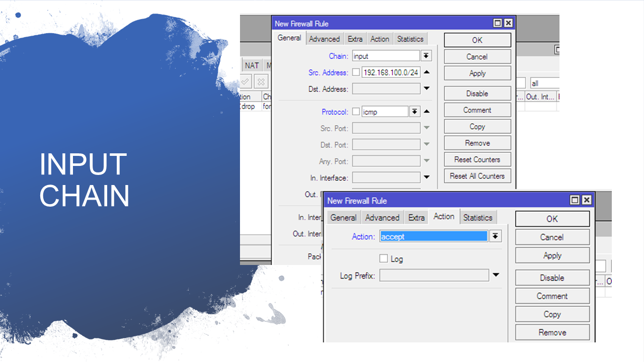Screen dimensions: 644x362
Task: Collapse the Src. Address field with up arrow
Action: (x=427, y=72)
